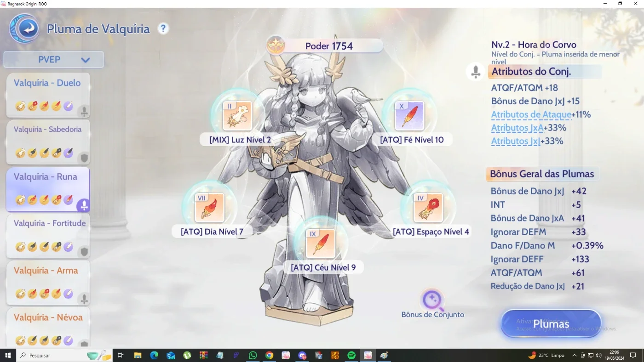Screen dimensions: 644x362
Task: Open the level X Fé feather slot
Action: [409, 116]
